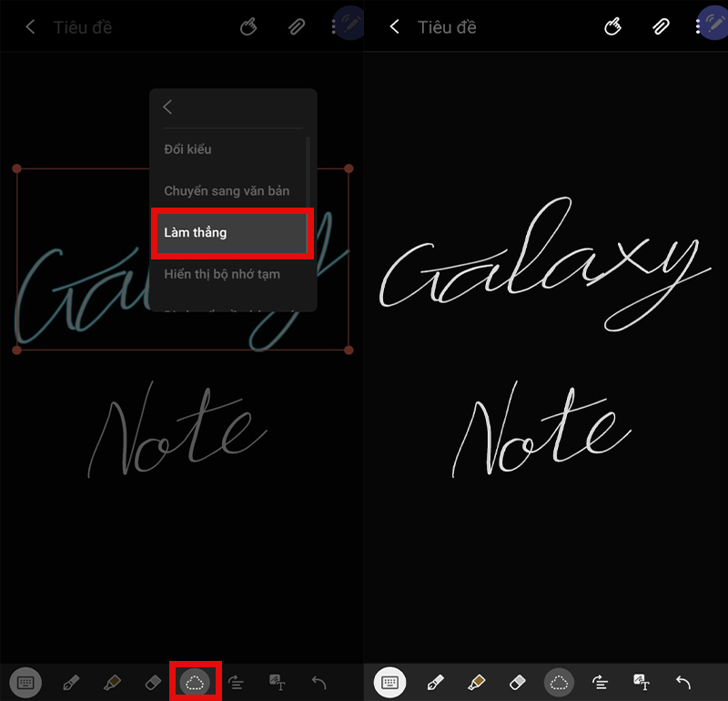This screenshot has height=701, width=728.
Task: Select the Highlighter tool in left toolbar
Action: (x=112, y=683)
